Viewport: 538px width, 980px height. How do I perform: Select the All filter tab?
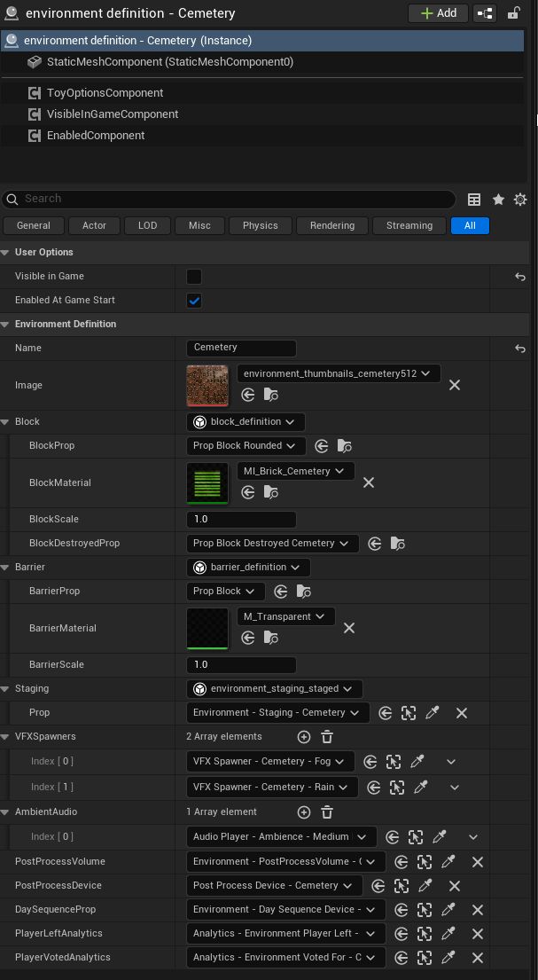coord(470,225)
